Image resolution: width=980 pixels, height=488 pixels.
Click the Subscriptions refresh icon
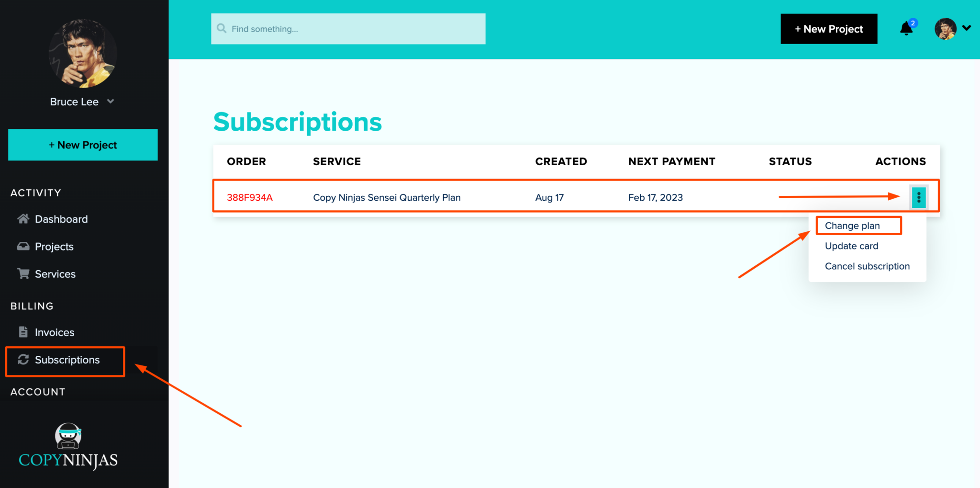click(23, 360)
